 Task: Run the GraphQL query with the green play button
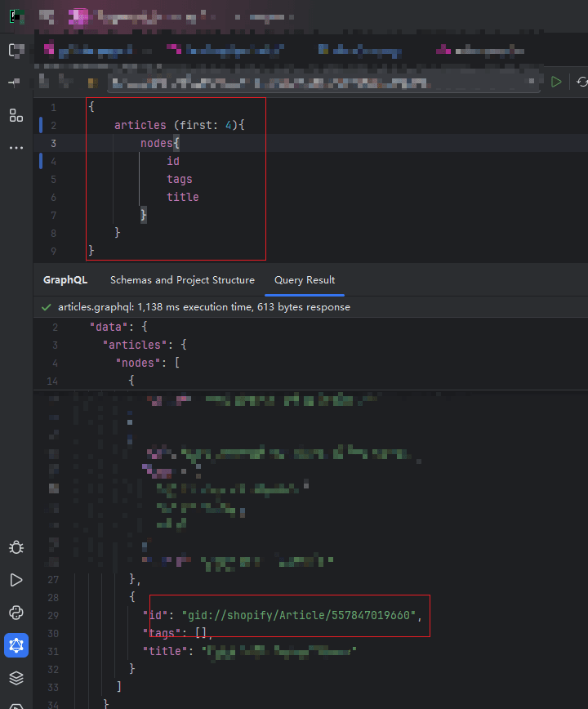556,82
